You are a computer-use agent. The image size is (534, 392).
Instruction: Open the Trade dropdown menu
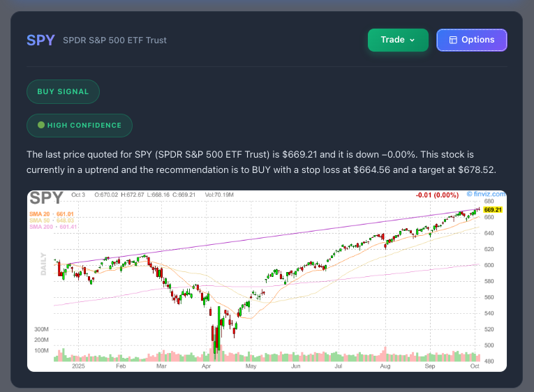coord(397,40)
